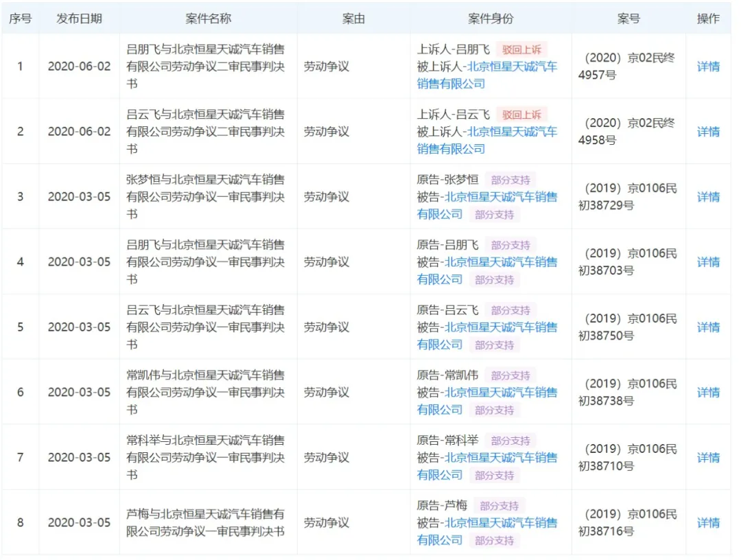Click 案件身份 column header

491,19
